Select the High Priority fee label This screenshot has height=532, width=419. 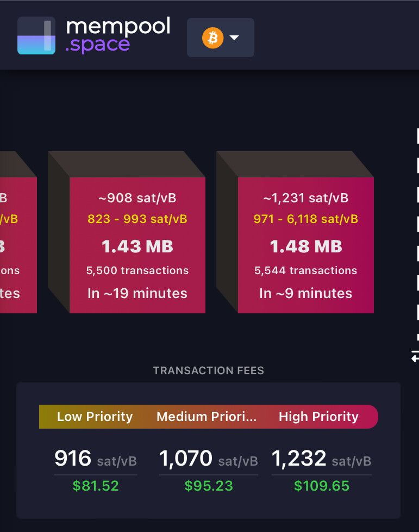pos(318,417)
